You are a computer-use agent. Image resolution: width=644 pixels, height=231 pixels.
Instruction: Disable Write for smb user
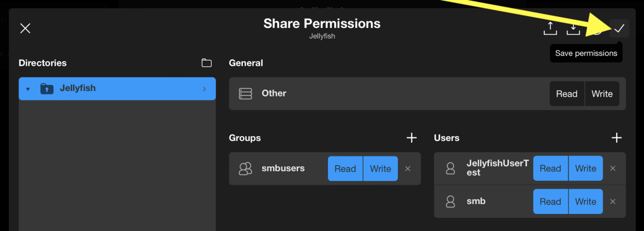pyautogui.click(x=586, y=202)
